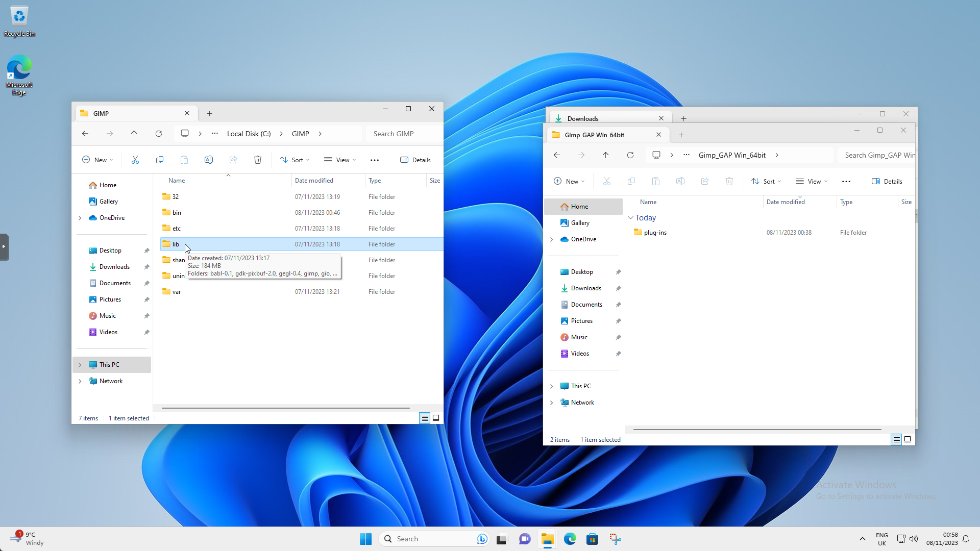The width and height of the screenshot is (980, 551).
Task: Select the GIMP tab
Action: (x=101, y=113)
